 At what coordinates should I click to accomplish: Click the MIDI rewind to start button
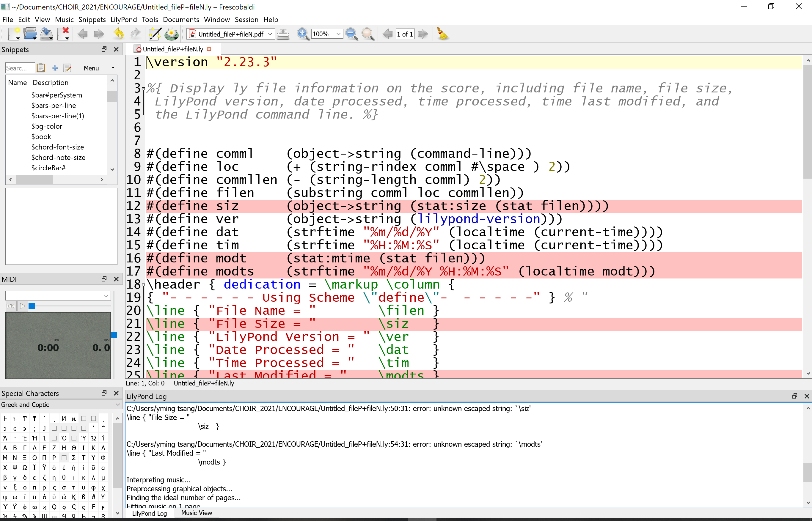coord(11,306)
